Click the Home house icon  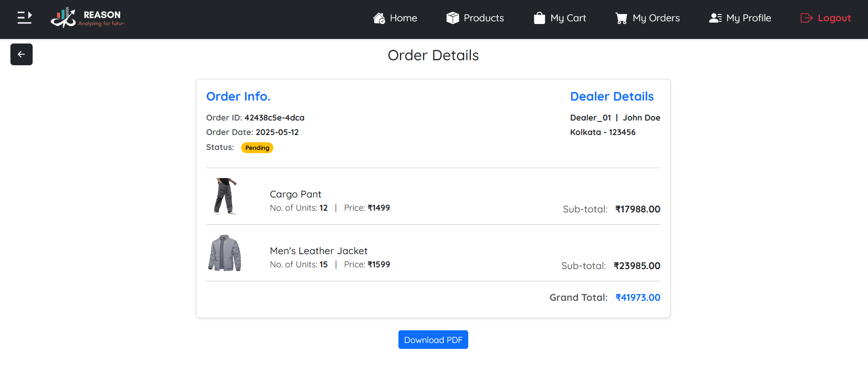tap(379, 18)
